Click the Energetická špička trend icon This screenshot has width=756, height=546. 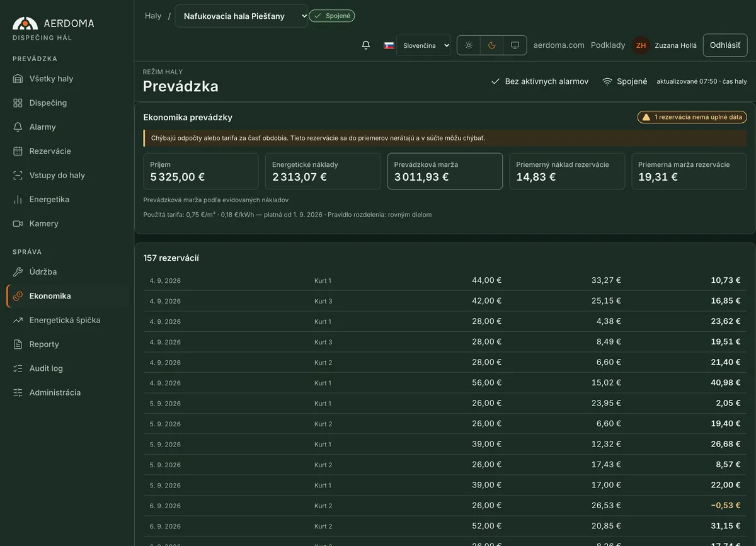[x=18, y=320]
